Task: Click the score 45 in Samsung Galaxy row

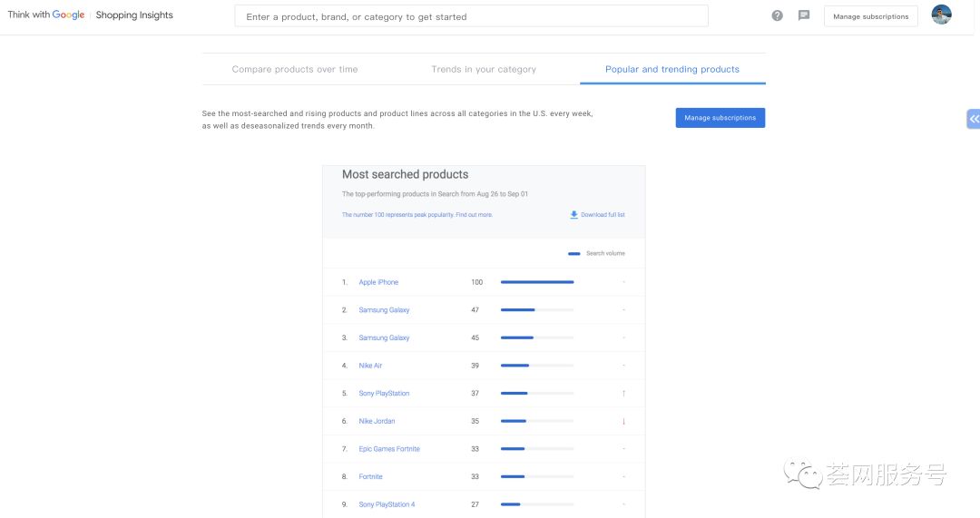Action: click(x=475, y=338)
